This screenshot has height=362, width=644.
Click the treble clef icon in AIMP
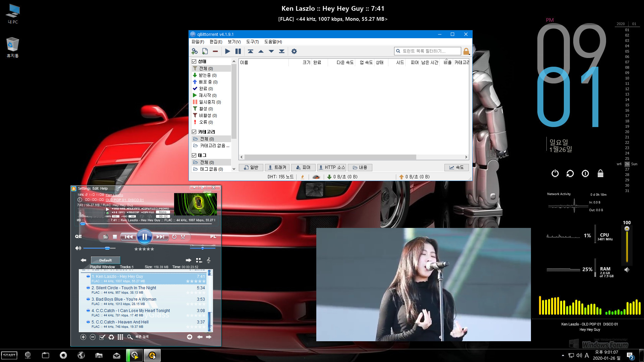coord(209,260)
